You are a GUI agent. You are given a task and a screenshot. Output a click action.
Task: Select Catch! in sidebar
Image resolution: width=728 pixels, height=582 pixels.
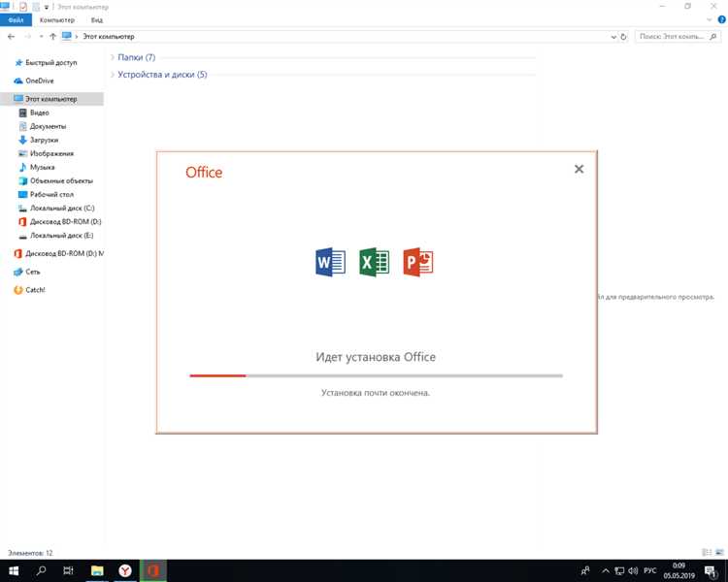[35, 290]
